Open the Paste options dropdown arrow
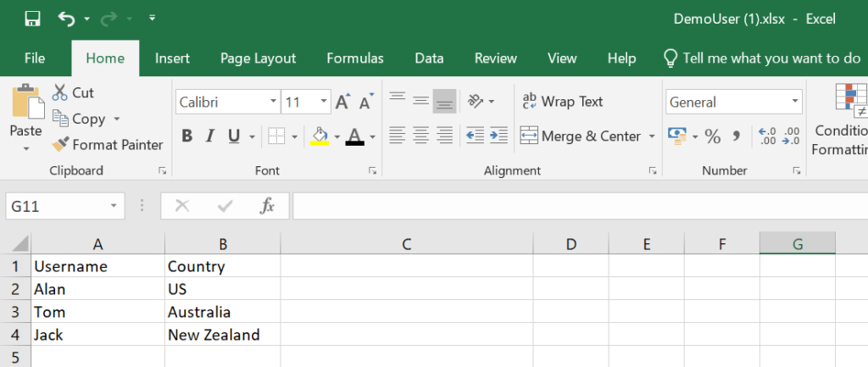The image size is (868, 367). point(26,149)
